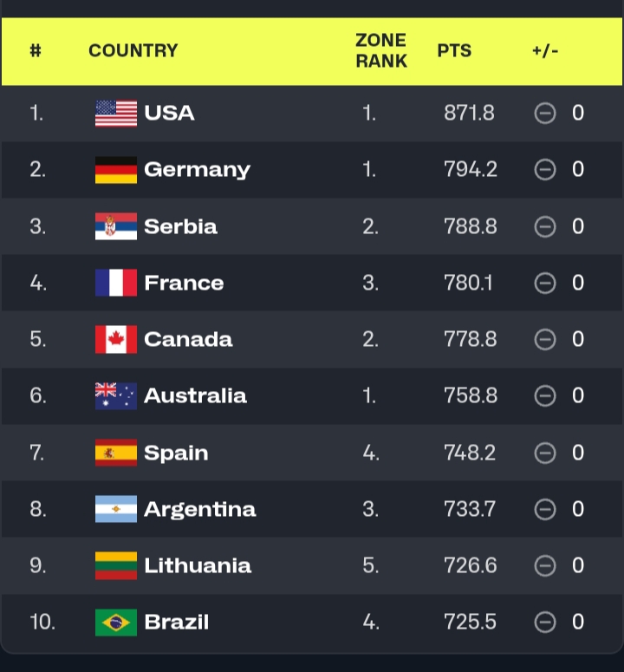624x672 pixels.
Task: Click the Germany flag icon
Action: 115,170
